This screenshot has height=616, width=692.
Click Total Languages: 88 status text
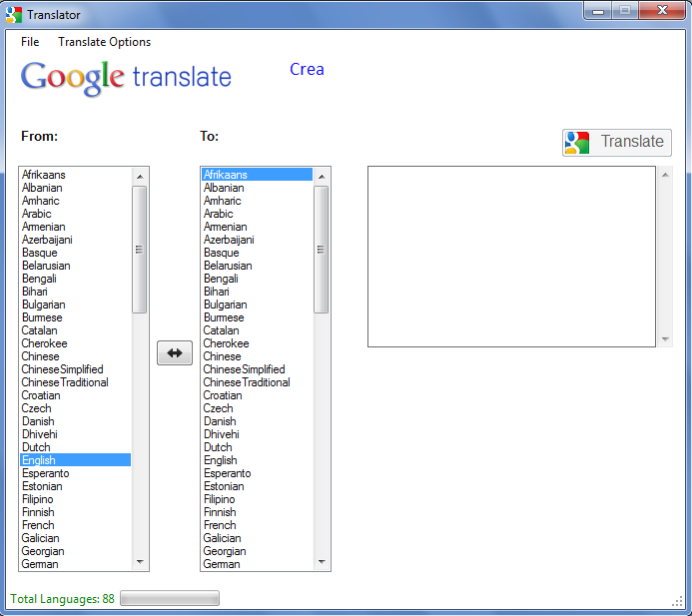[x=62, y=599]
